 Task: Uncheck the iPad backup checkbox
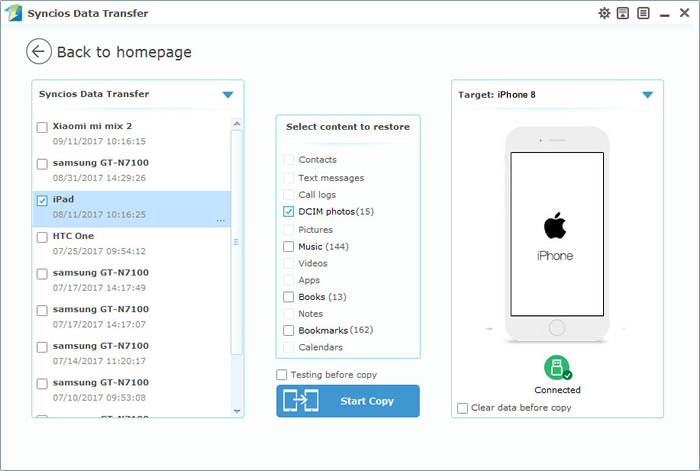click(42, 200)
